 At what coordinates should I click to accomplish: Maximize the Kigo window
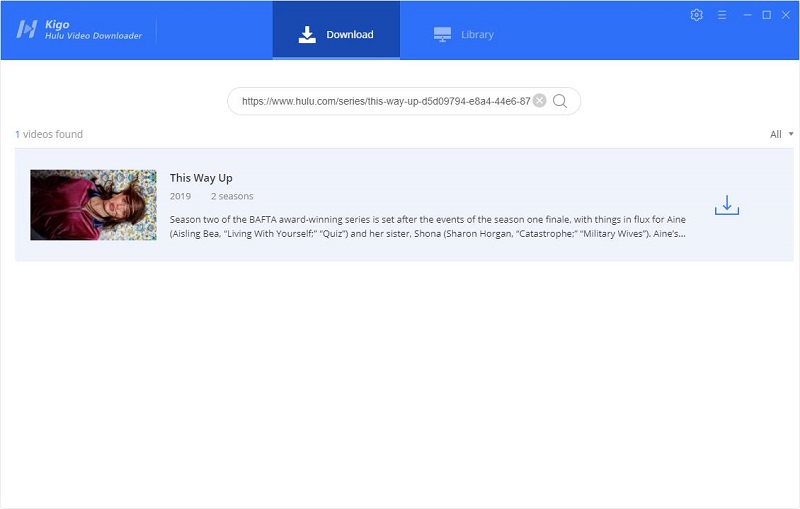(766, 15)
